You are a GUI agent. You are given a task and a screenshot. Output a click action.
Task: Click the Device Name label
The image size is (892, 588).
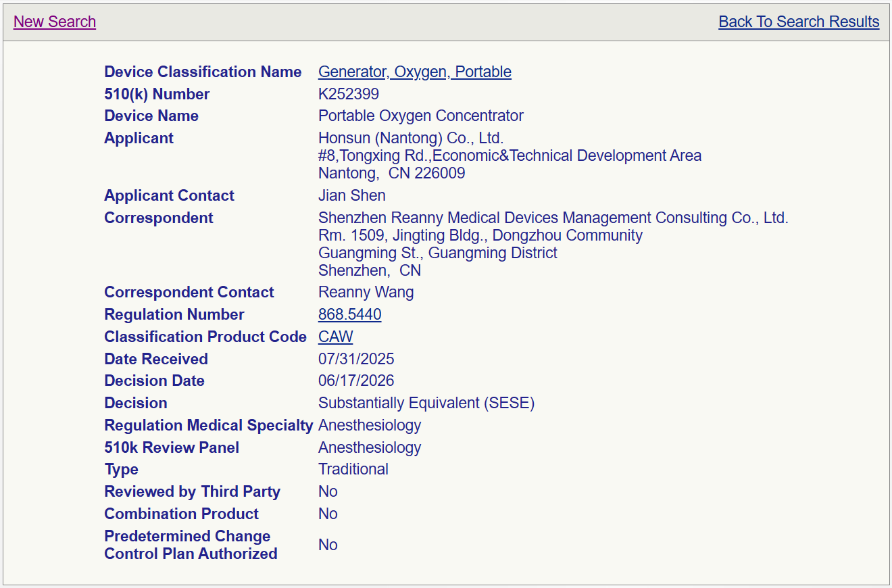coord(151,116)
